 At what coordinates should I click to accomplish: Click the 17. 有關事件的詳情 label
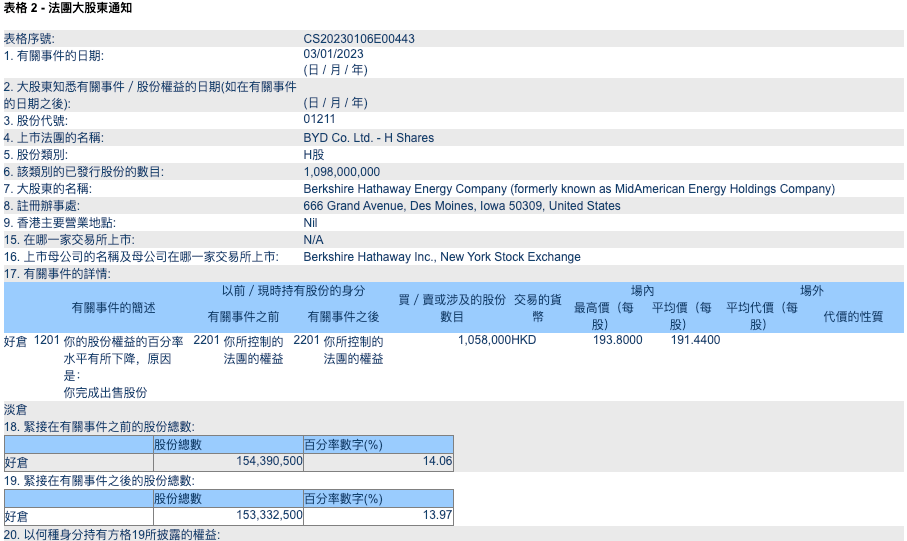point(57,274)
